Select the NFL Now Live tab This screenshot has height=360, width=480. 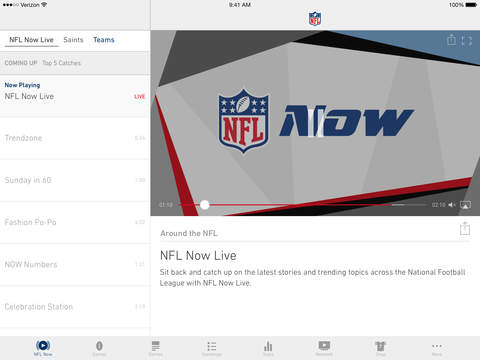point(31,40)
